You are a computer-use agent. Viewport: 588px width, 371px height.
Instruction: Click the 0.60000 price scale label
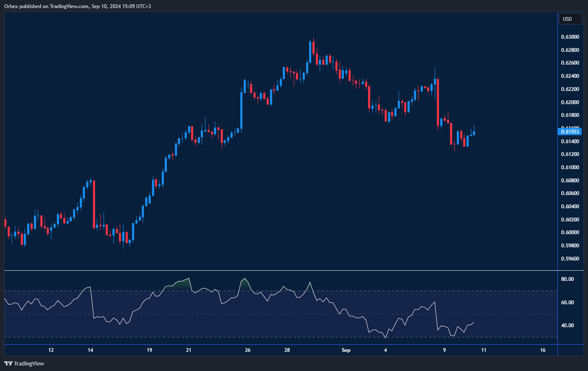[570, 232]
